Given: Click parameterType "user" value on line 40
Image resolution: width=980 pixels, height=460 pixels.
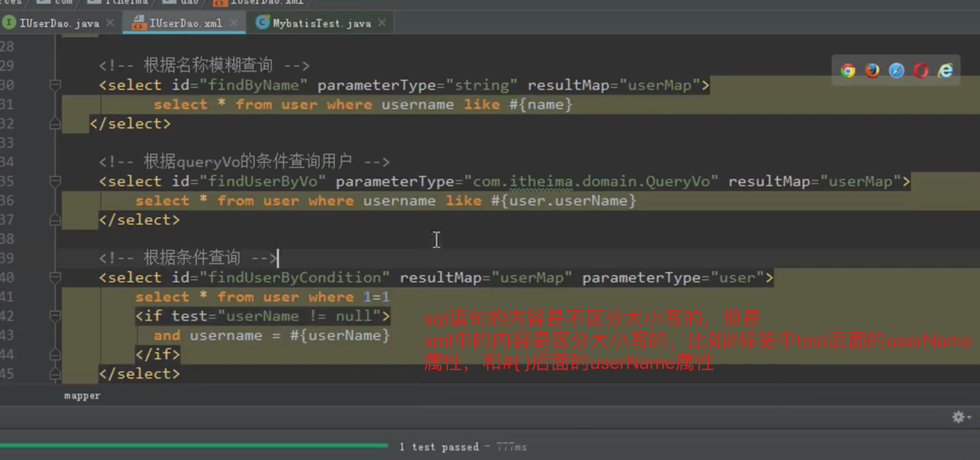Looking at the screenshot, I should [737, 278].
